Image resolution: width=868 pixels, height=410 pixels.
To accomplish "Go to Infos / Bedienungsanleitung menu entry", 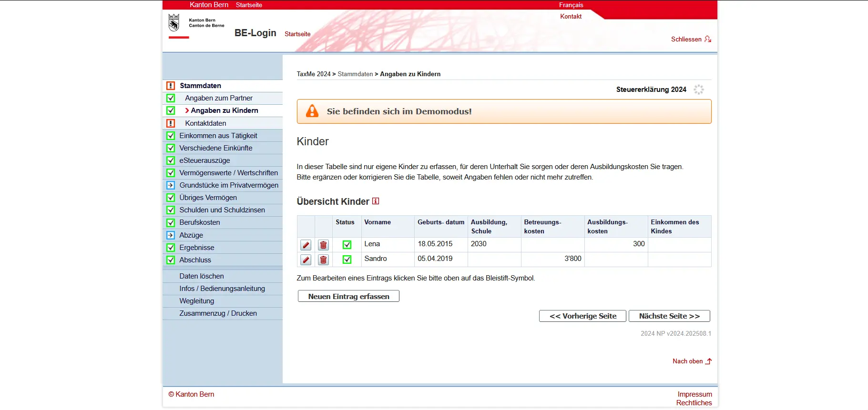I will (x=222, y=289).
